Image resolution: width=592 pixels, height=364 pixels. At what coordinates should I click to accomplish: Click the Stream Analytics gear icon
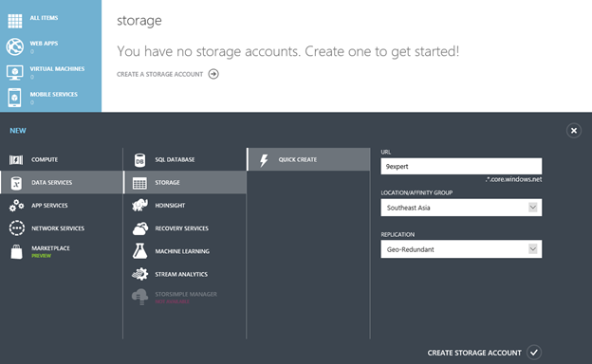(x=139, y=274)
